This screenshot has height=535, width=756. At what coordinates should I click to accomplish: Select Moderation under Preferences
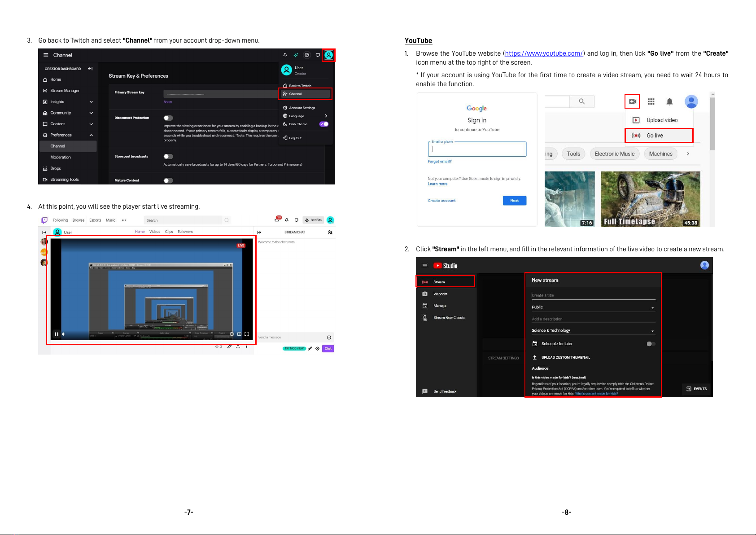61,157
